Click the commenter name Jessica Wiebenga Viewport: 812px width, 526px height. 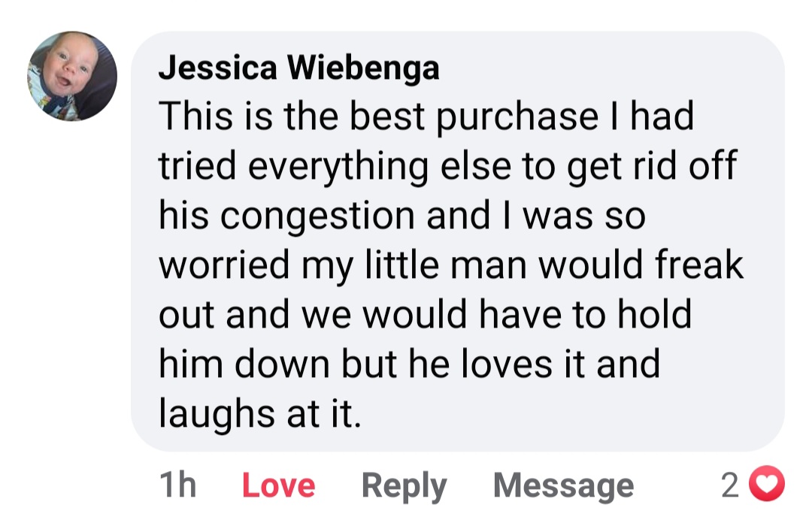(298, 68)
